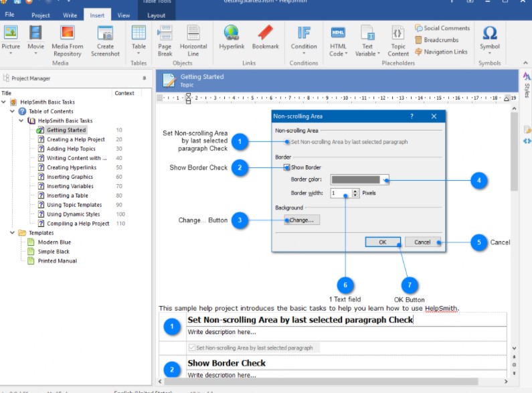Insert a Page Break
Image resolution: width=532 pixels, height=393 pixels.
[x=165, y=33]
